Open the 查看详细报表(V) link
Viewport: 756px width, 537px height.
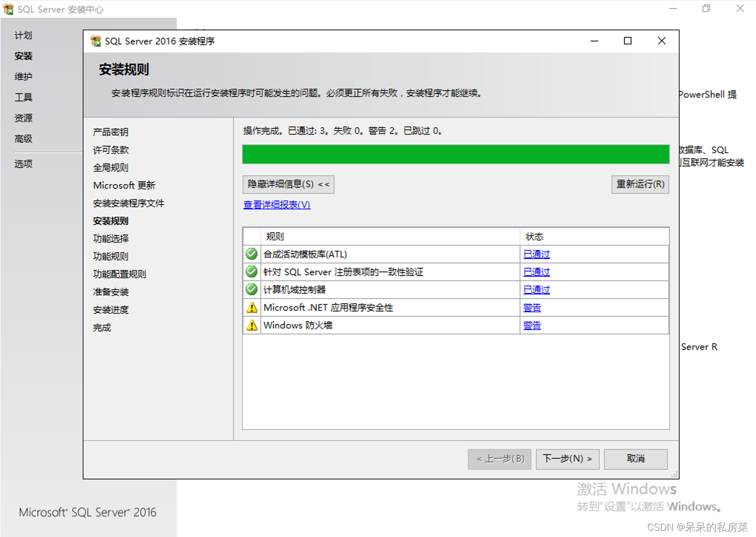(x=277, y=205)
